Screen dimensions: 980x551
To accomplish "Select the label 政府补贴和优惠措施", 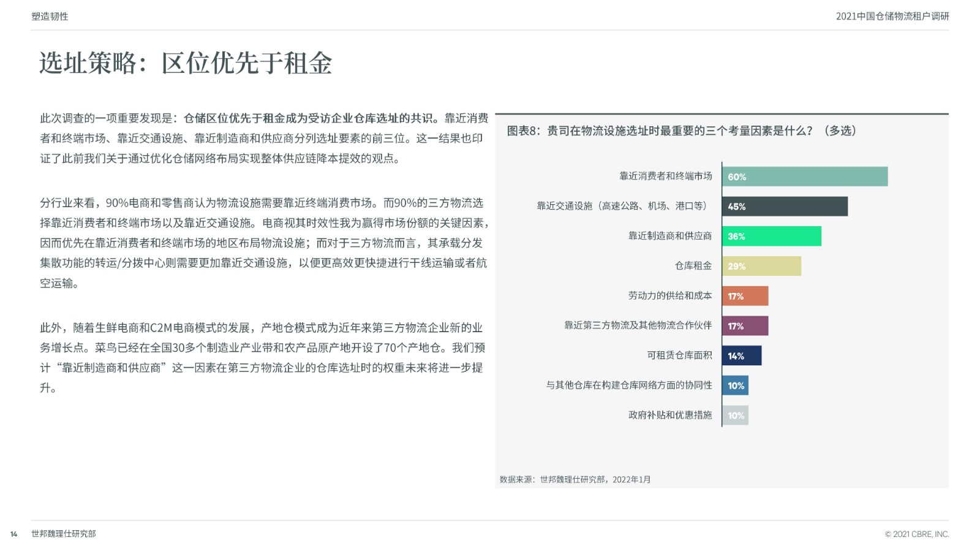I will pyautogui.click(x=670, y=415).
